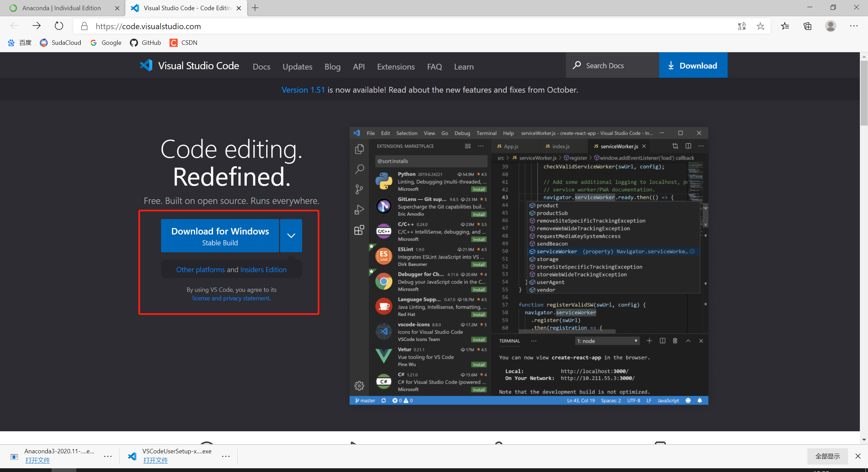This screenshot has width=868, height=472.
Task: Open the Docs navigation item
Action: [x=261, y=67]
